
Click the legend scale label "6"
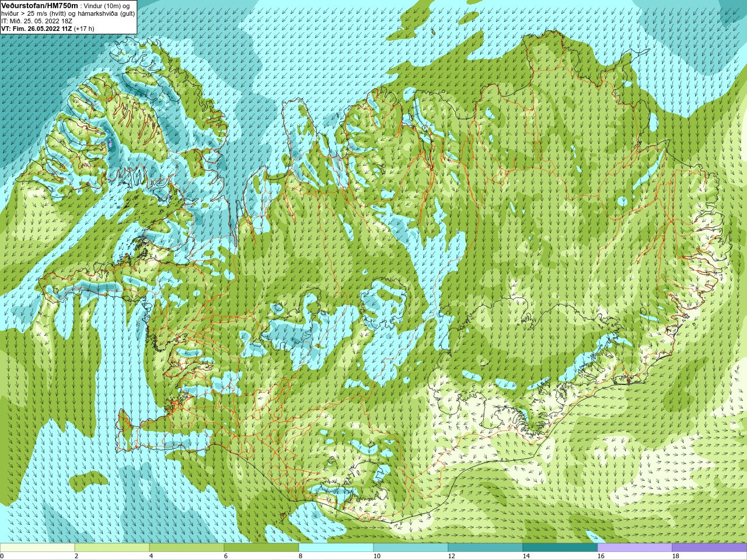click(x=226, y=556)
